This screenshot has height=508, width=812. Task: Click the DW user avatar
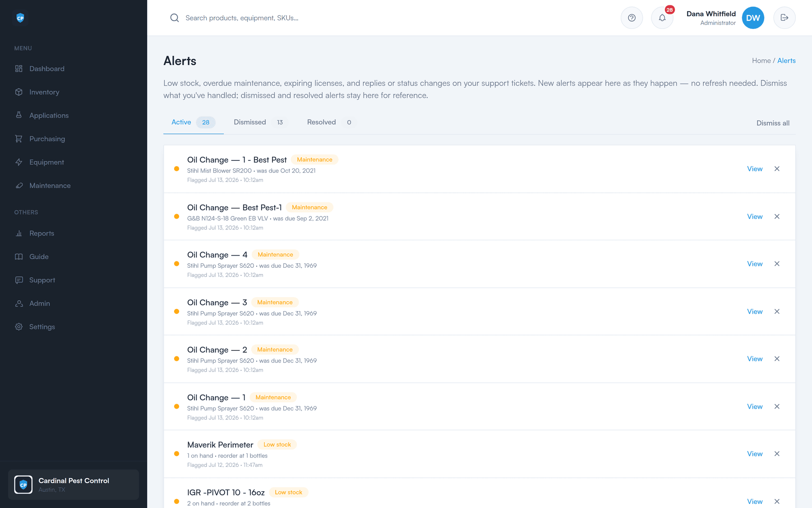[x=753, y=18]
